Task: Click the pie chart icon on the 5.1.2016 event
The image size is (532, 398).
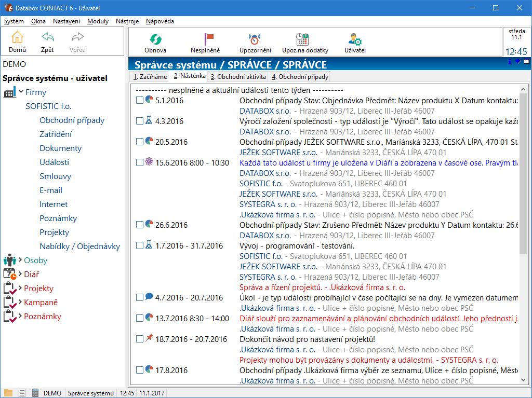Action: 149,99
